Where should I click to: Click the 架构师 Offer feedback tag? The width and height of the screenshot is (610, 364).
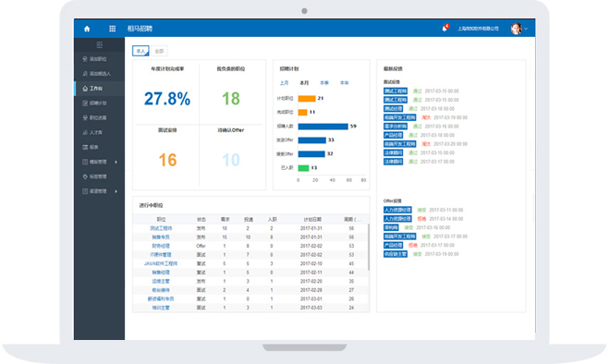[x=391, y=227]
